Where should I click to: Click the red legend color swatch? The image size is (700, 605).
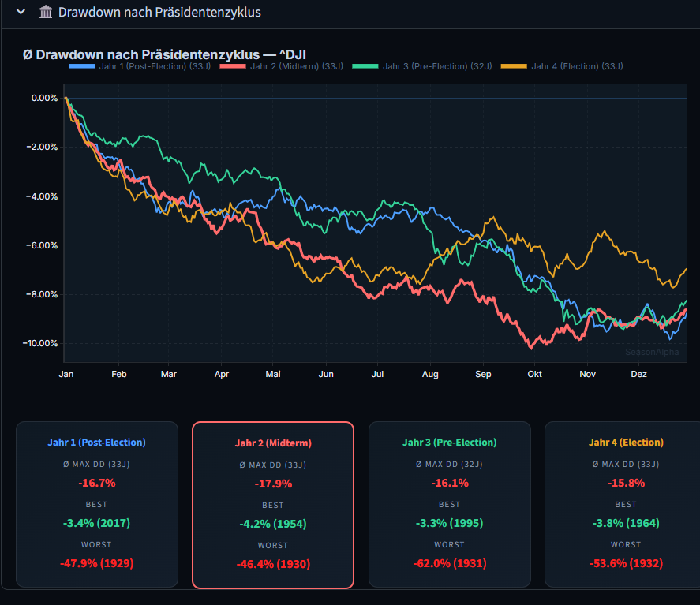233,66
